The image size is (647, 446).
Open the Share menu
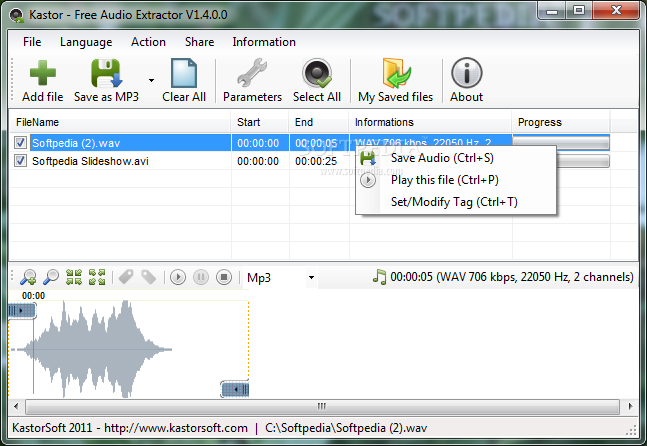click(x=199, y=42)
